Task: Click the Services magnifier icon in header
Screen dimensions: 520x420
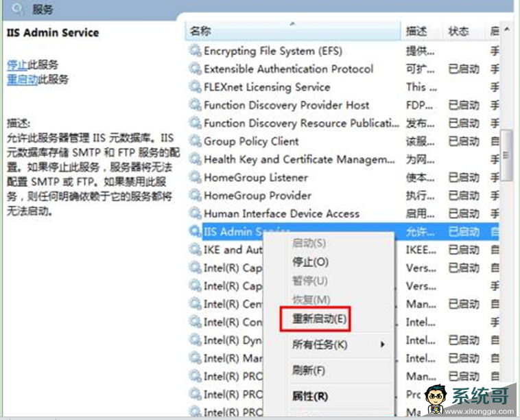Action: coord(17,8)
